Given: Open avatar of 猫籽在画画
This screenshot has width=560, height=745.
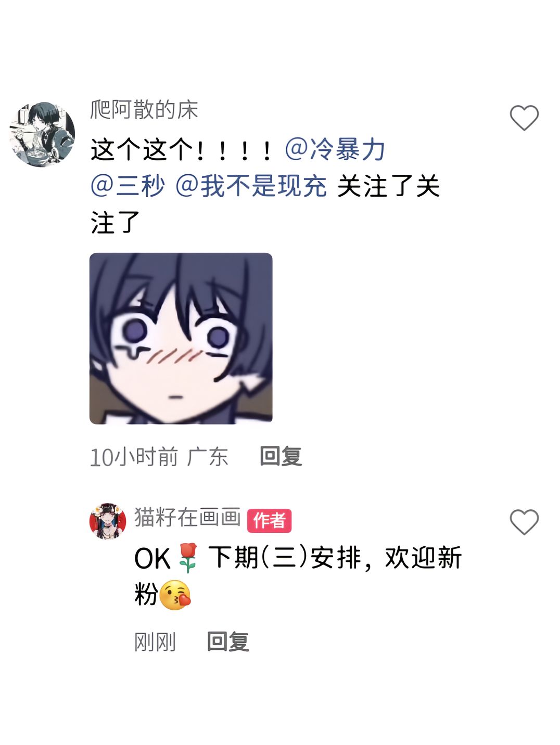Looking at the screenshot, I should [108, 521].
